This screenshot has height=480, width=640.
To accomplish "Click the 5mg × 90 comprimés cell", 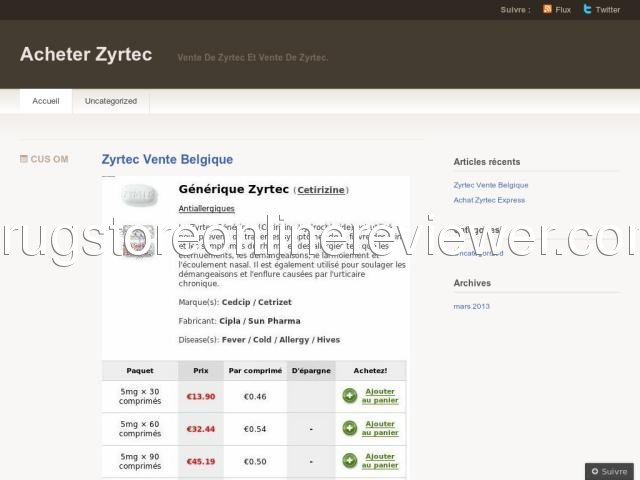I will pos(140,462).
